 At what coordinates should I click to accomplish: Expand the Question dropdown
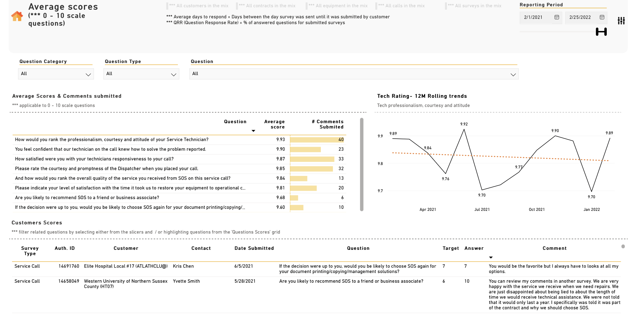coord(354,74)
